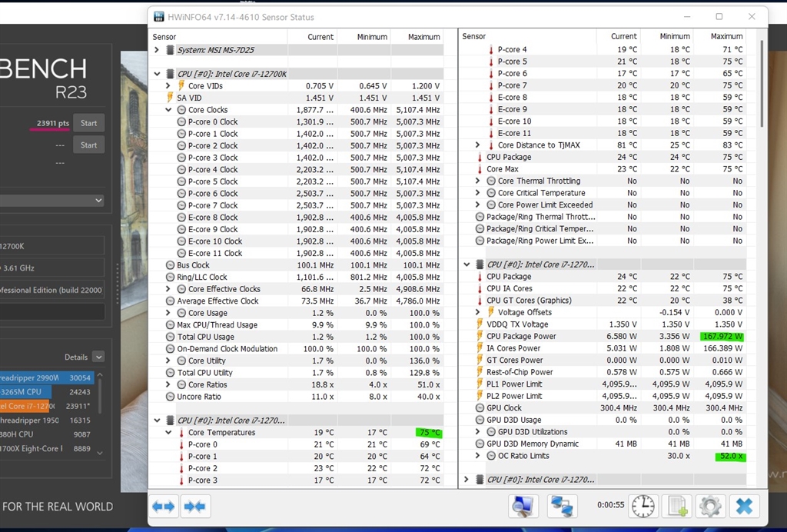This screenshot has height=532, width=787.
Task: Expand the Core Ratios row
Action: (168, 384)
